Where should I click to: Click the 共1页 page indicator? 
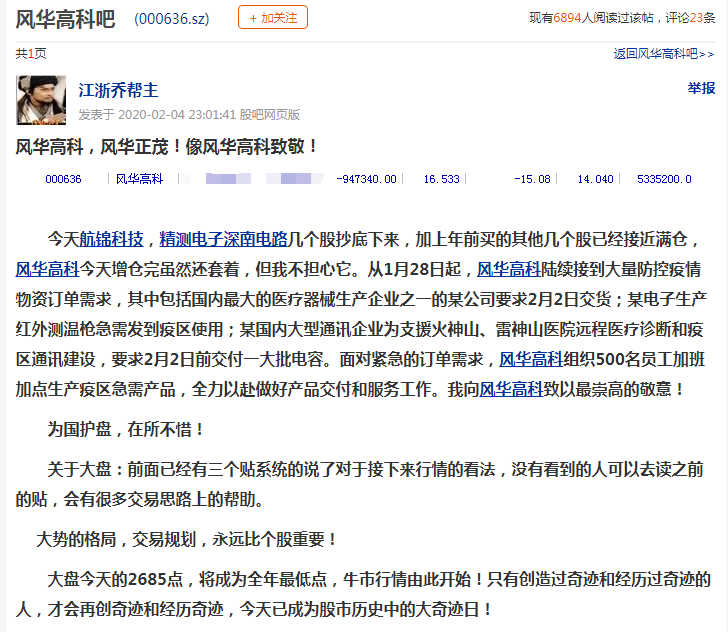coord(31,54)
